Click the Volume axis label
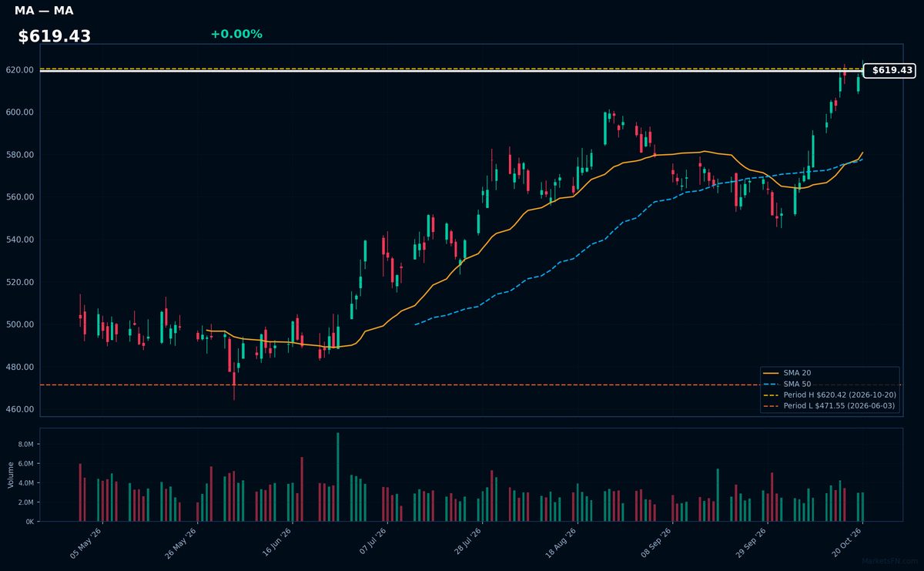The height and width of the screenshot is (571, 924). point(11,475)
